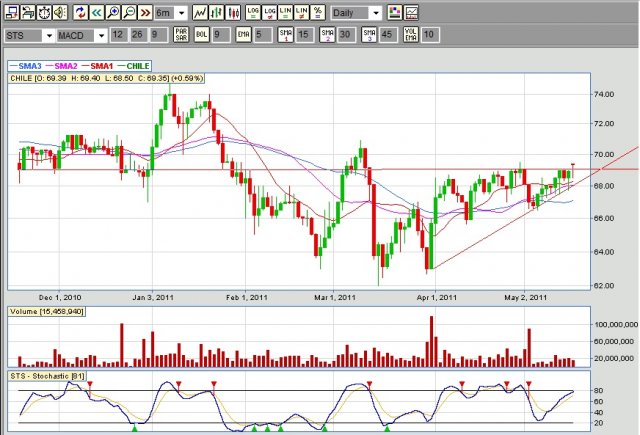640x435 pixels.
Task: Click the Feb 1, 2011 date label
Action: tap(247, 297)
